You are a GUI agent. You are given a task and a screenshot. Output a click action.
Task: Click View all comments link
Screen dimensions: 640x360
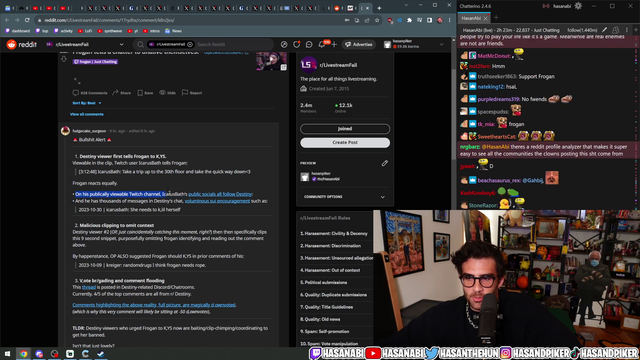coord(87,114)
